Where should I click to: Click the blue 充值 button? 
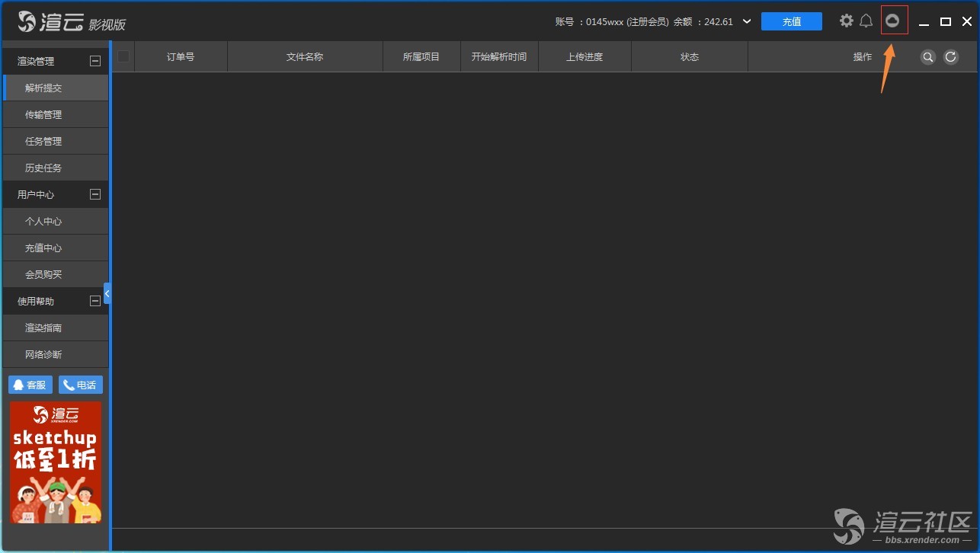tap(791, 21)
